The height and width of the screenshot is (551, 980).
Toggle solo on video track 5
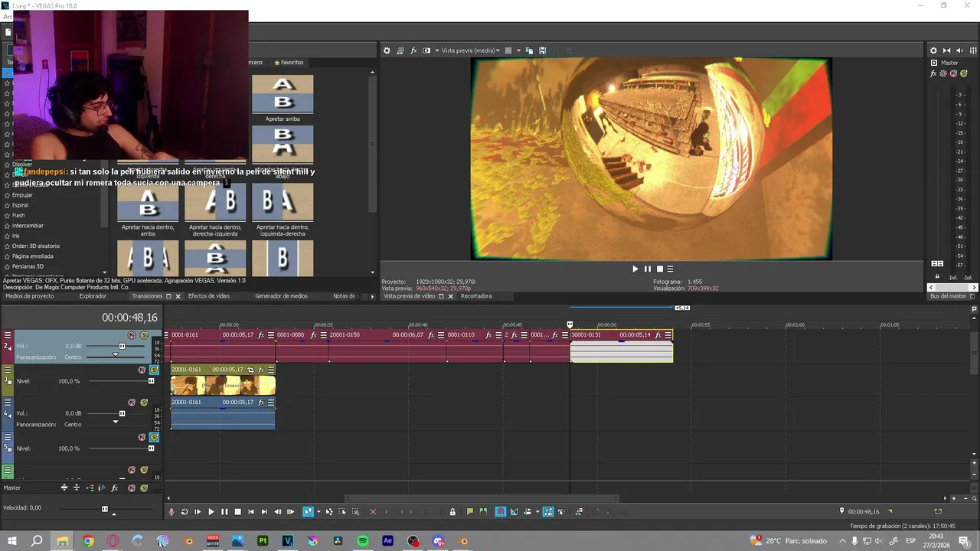pyautogui.click(x=154, y=437)
